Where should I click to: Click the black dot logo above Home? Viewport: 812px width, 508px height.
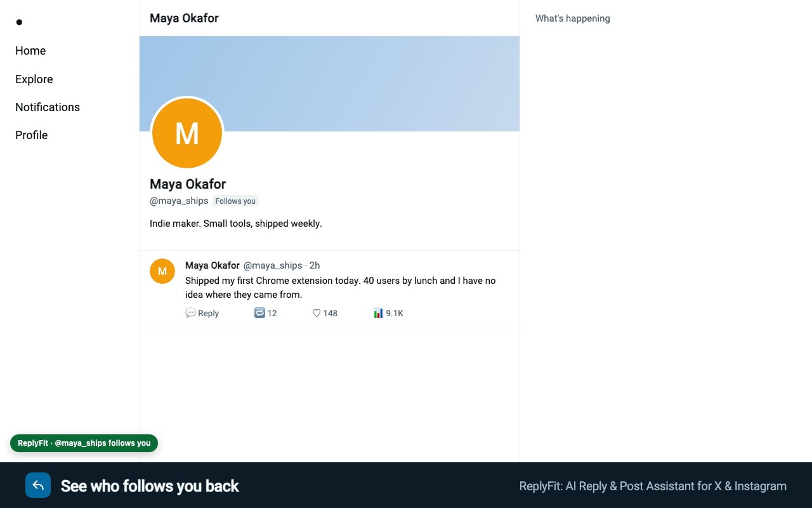tap(19, 22)
